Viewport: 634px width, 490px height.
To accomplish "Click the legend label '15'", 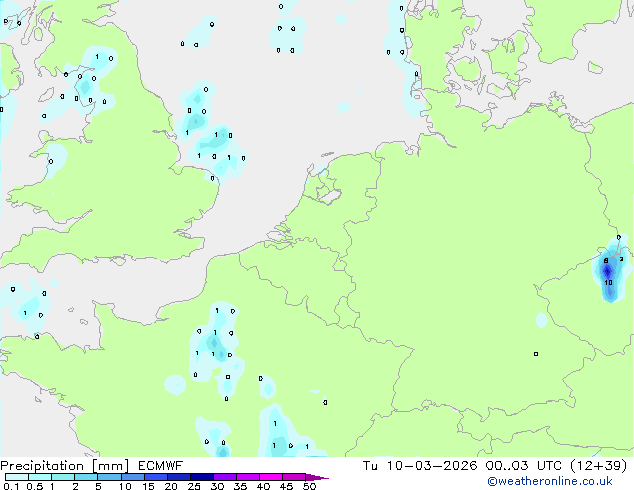I will [148, 486].
